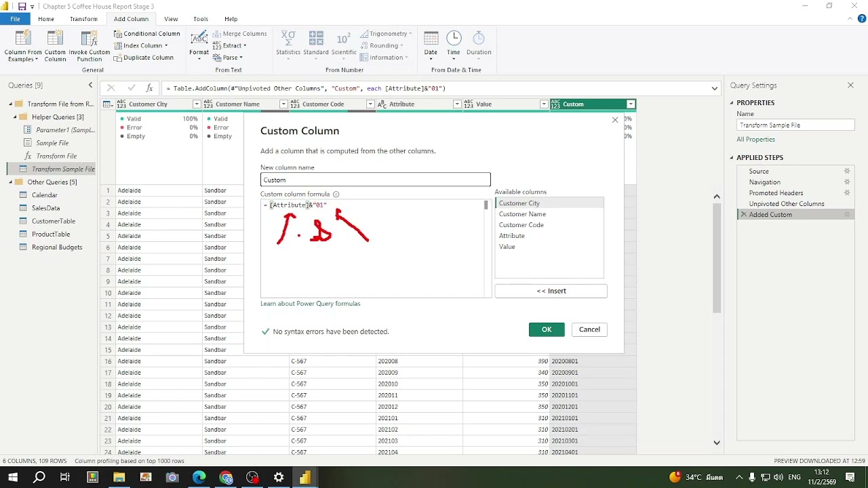
Task: Click Cancel in Custom Column dialog
Action: [589, 329]
